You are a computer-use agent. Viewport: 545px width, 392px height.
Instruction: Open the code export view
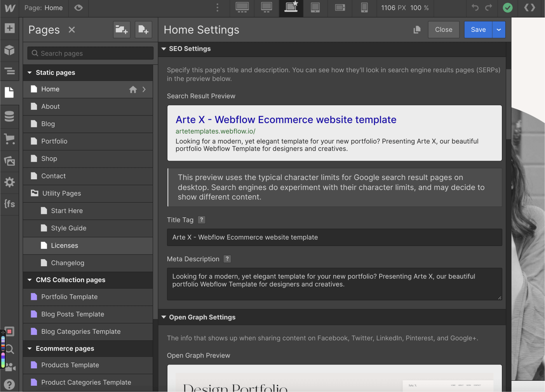[529, 7]
